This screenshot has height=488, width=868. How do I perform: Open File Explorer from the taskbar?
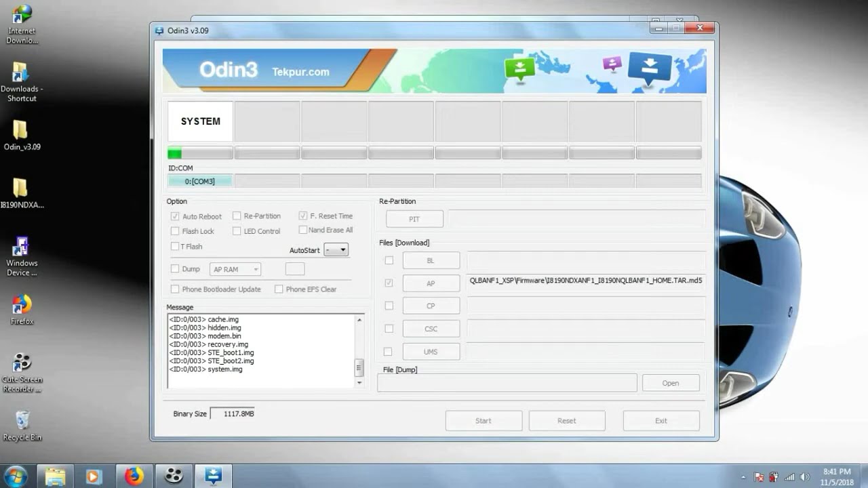[x=55, y=476]
